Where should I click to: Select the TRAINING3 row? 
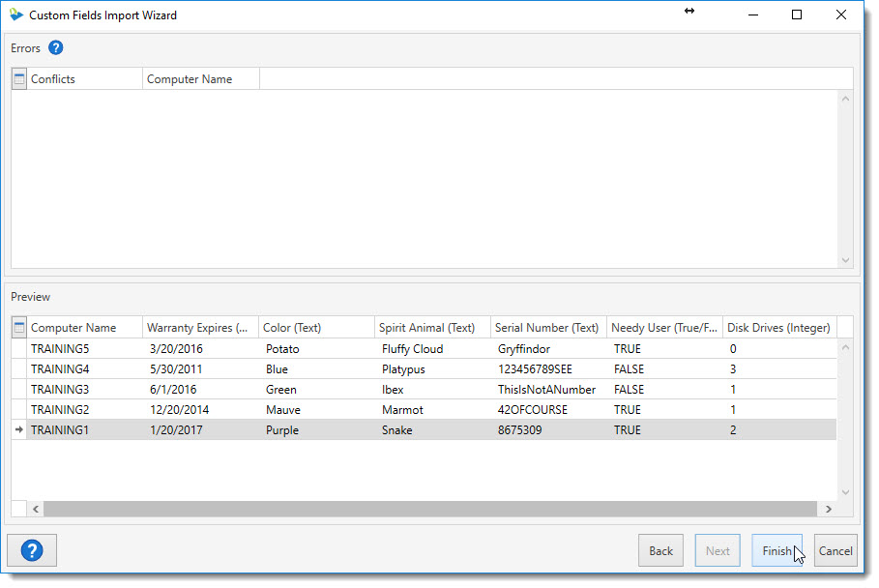coord(424,389)
